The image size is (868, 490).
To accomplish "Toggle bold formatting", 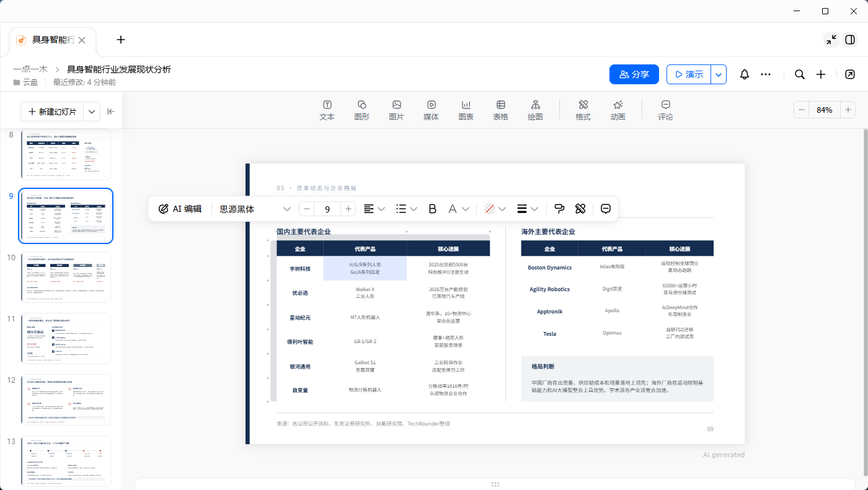I will click(x=433, y=209).
